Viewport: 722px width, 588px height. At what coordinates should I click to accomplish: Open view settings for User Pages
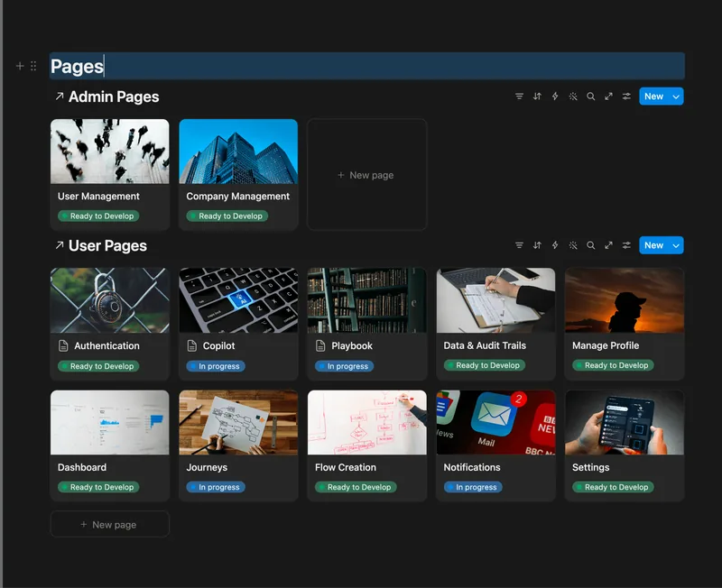(626, 245)
